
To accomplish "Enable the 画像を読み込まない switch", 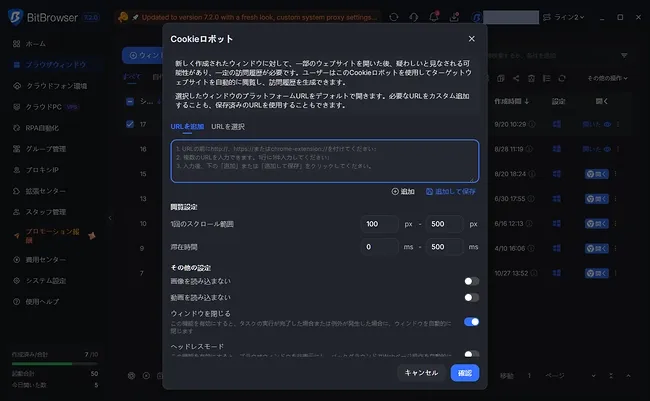I will (471, 281).
